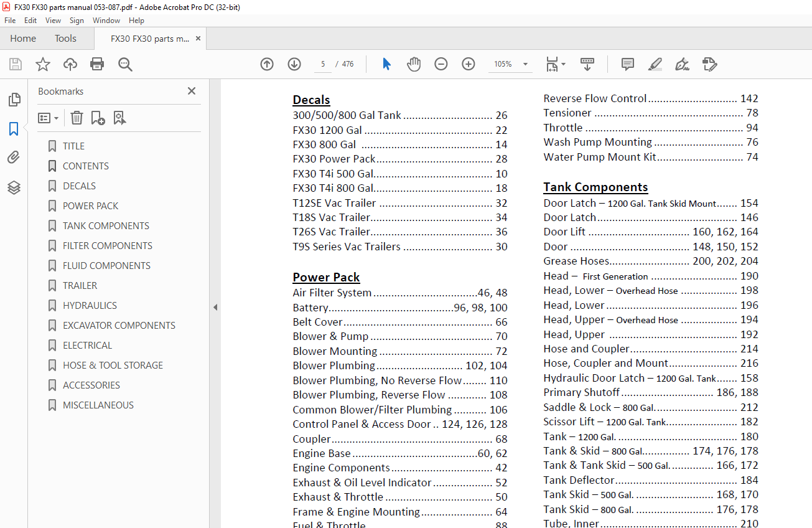Click the Reverse Flow Control entry

651,98
